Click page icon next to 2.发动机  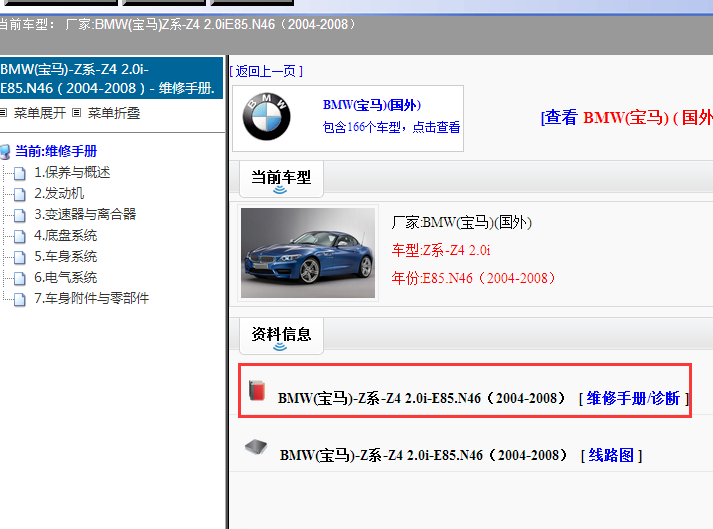(20, 194)
